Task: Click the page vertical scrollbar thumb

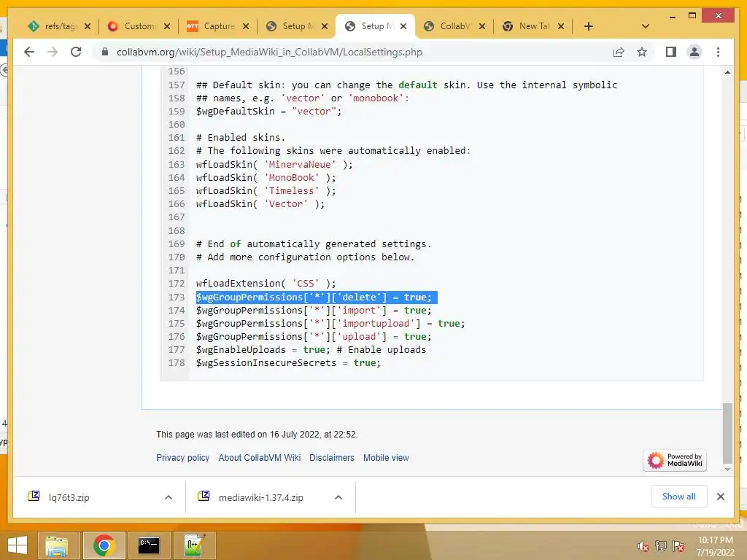Action: click(727, 433)
